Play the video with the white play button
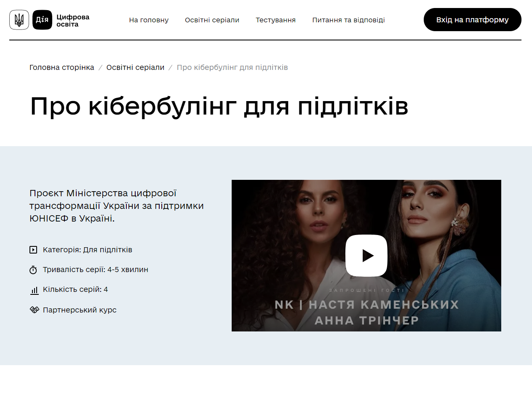The height and width of the screenshot is (406, 532). pos(366,256)
